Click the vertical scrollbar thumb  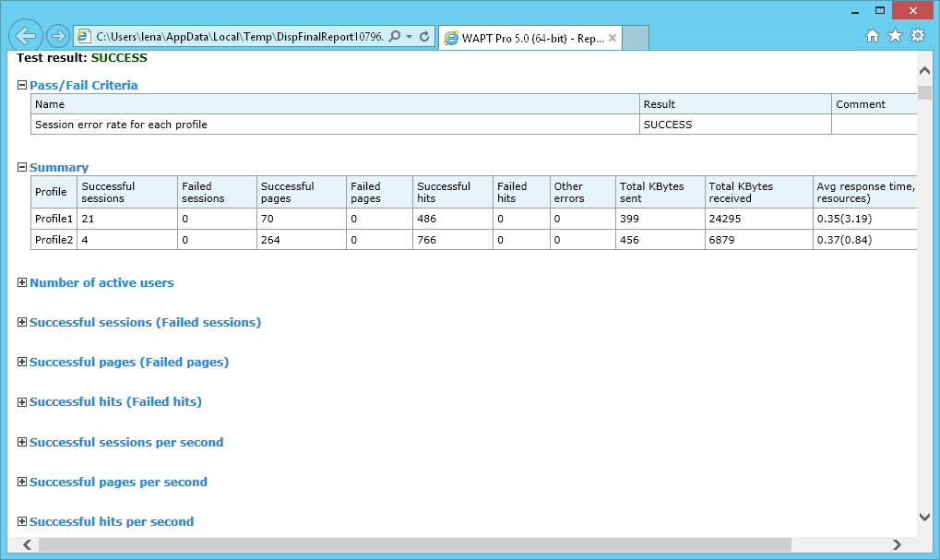(x=924, y=92)
